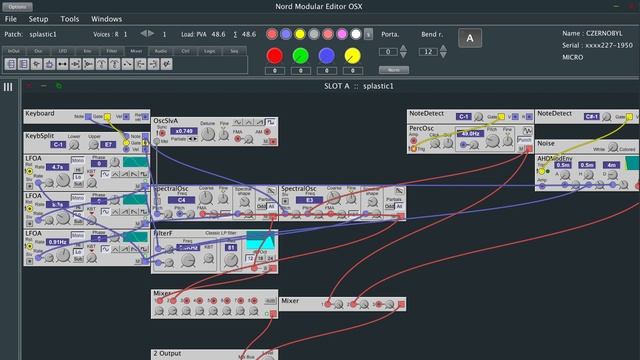Pick the diagonal on/off switch module icon
Image resolution: width=640 pixels, height=360 pixels.
click(127, 64)
